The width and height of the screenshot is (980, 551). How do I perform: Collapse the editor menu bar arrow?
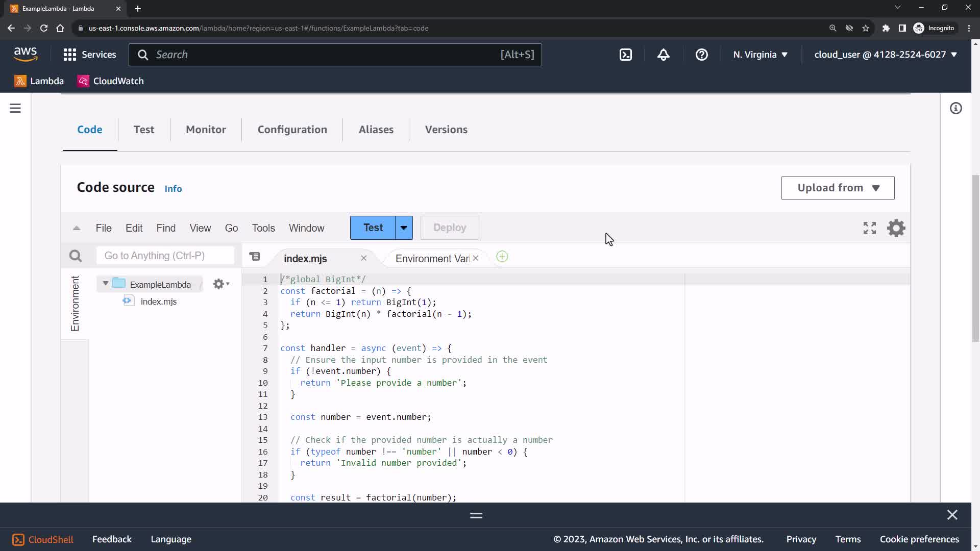(x=77, y=228)
